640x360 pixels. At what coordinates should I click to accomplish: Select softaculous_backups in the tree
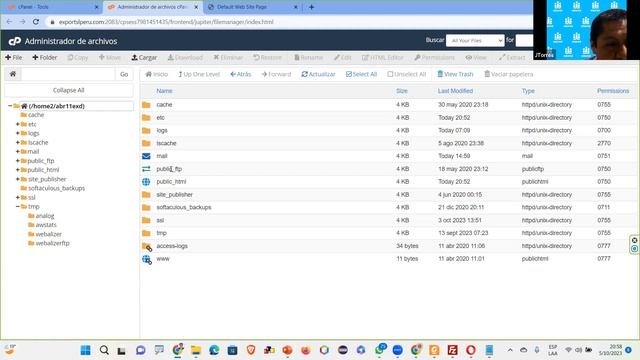point(56,188)
